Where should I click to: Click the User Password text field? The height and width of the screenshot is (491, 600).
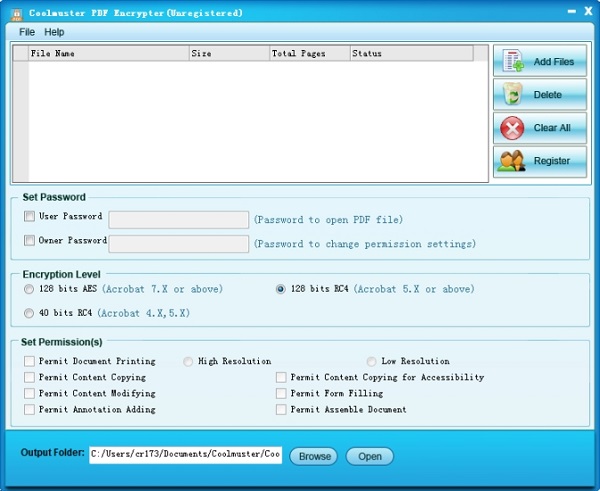178,220
